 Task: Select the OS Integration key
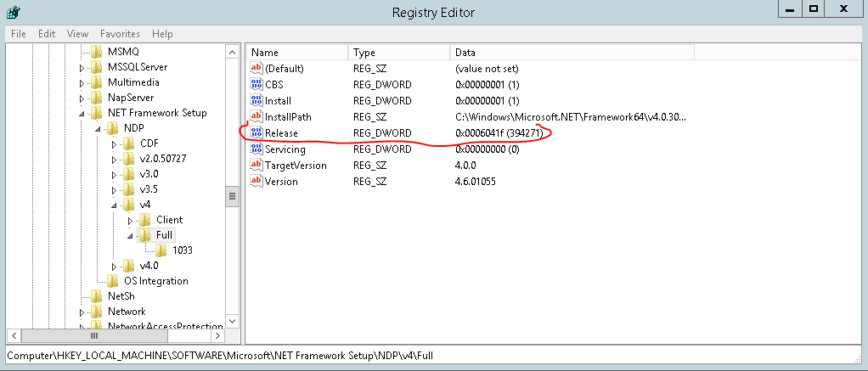pyautogui.click(x=156, y=281)
